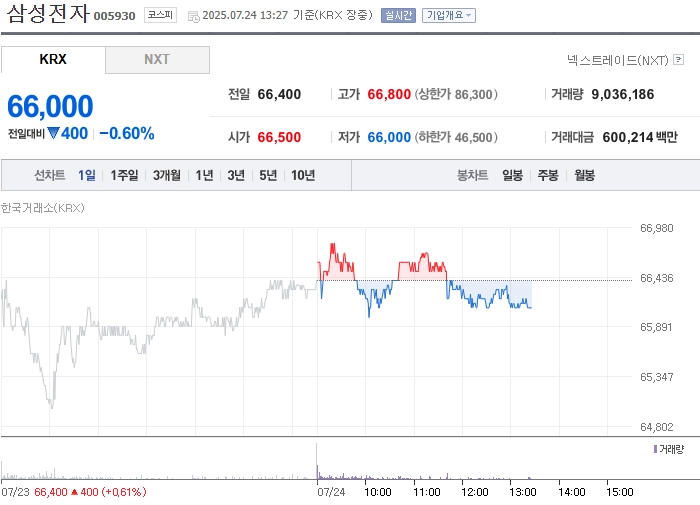Click the 고가 value 66,800

389,94
